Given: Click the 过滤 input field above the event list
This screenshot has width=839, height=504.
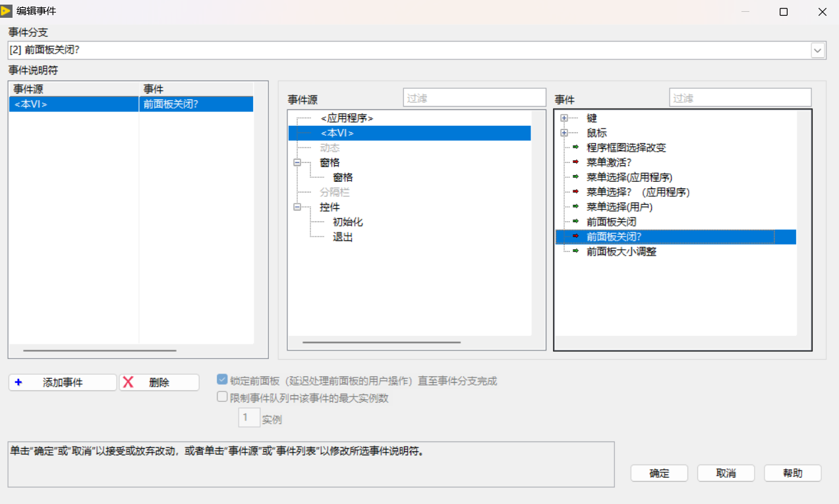Looking at the screenshot, I should pos(739,97).
